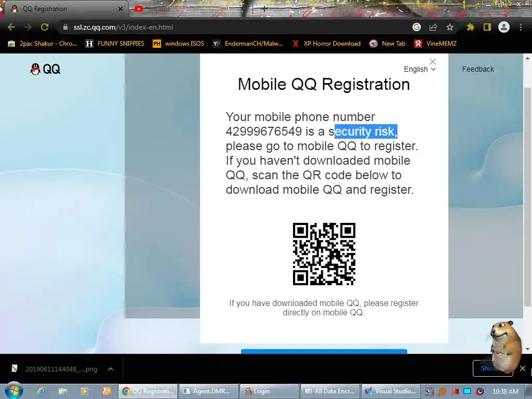Close the Mobile QQ Registration dialog
This screenshot has width=532, height=399.
(433, 61)
